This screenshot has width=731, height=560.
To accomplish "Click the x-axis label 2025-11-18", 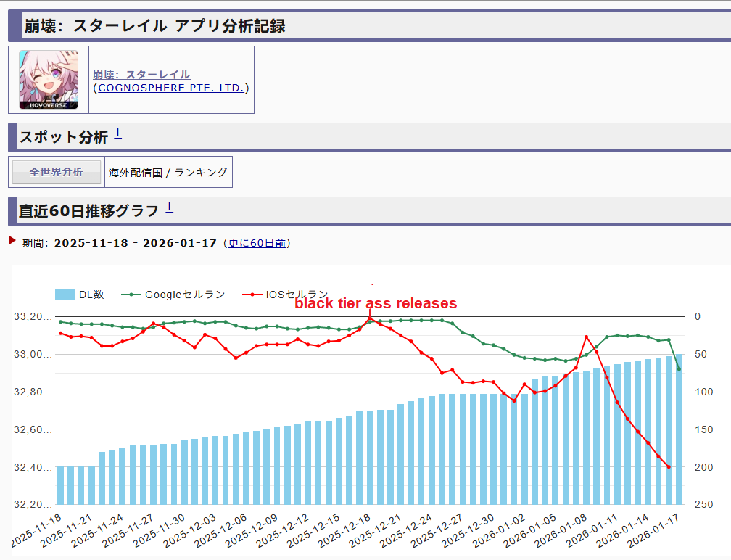I will [36, 530].
